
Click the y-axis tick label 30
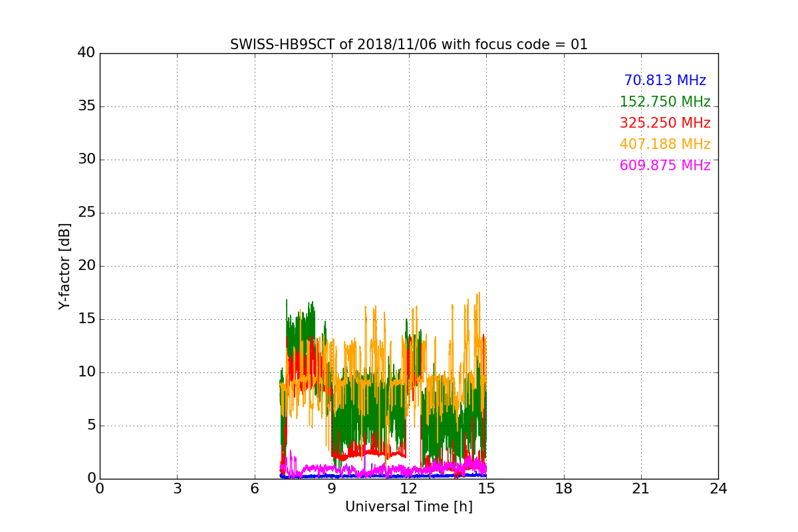coord(86,160)
